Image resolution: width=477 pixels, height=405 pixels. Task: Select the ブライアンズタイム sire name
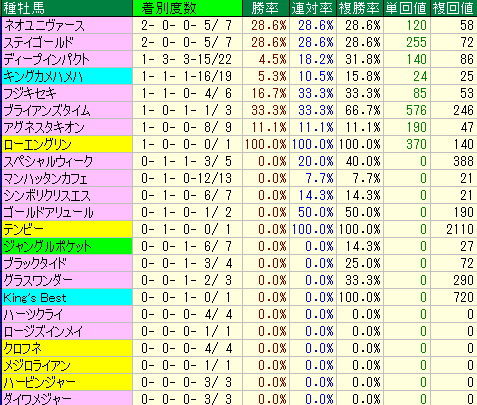click(47, 111)
